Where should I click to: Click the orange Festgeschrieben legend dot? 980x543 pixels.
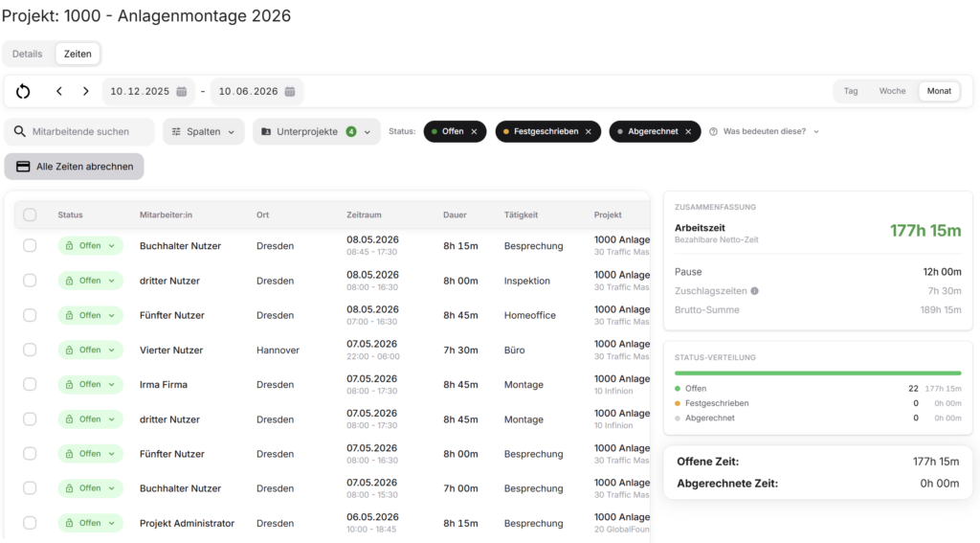click(678, 403)
